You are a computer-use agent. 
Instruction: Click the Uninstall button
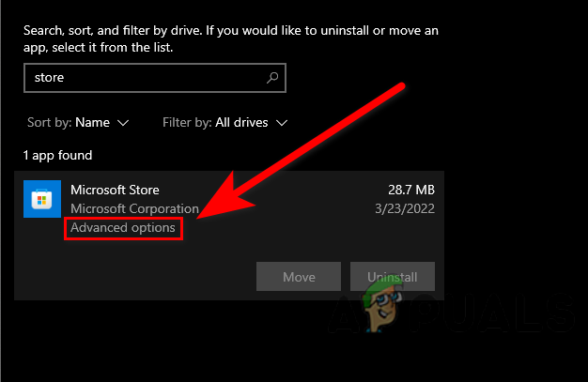[x=393, y=277]
